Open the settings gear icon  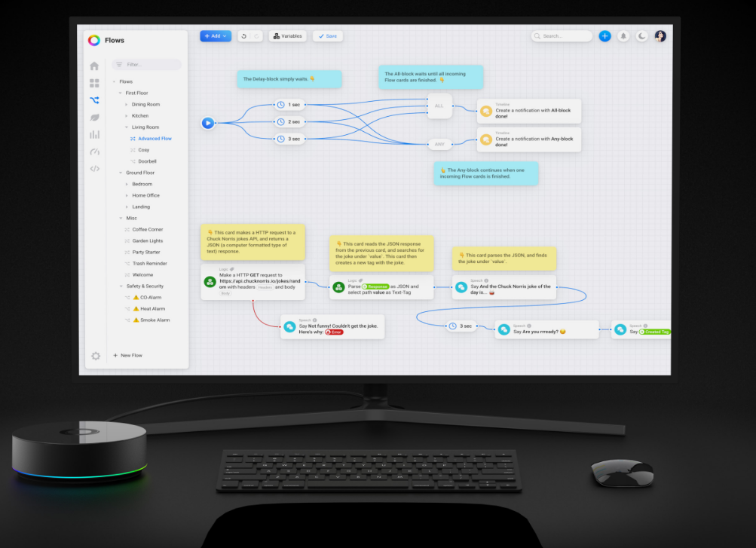96,356
